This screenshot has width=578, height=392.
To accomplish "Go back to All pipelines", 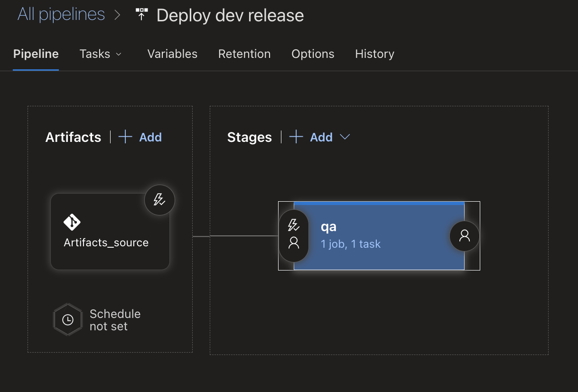I will [x=61, y=14].
